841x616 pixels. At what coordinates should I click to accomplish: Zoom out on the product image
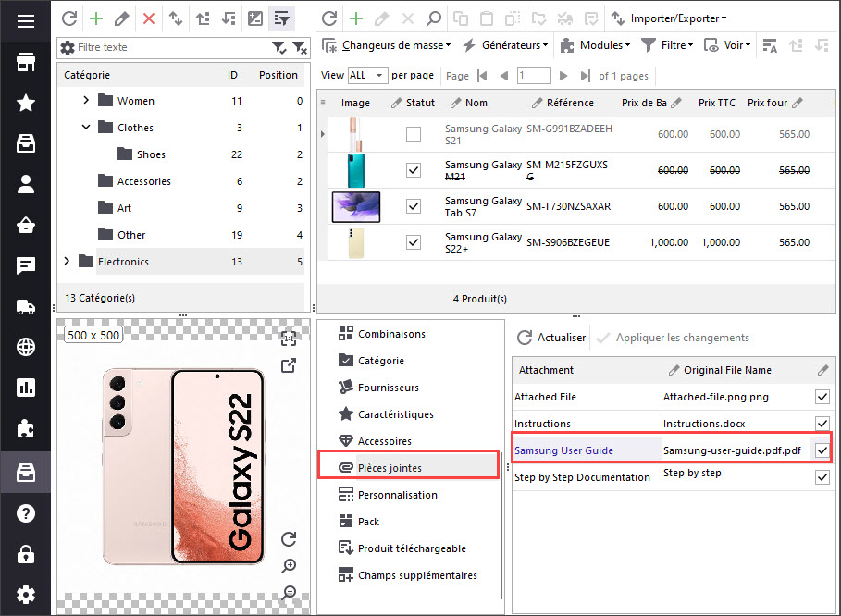(289, 592)
